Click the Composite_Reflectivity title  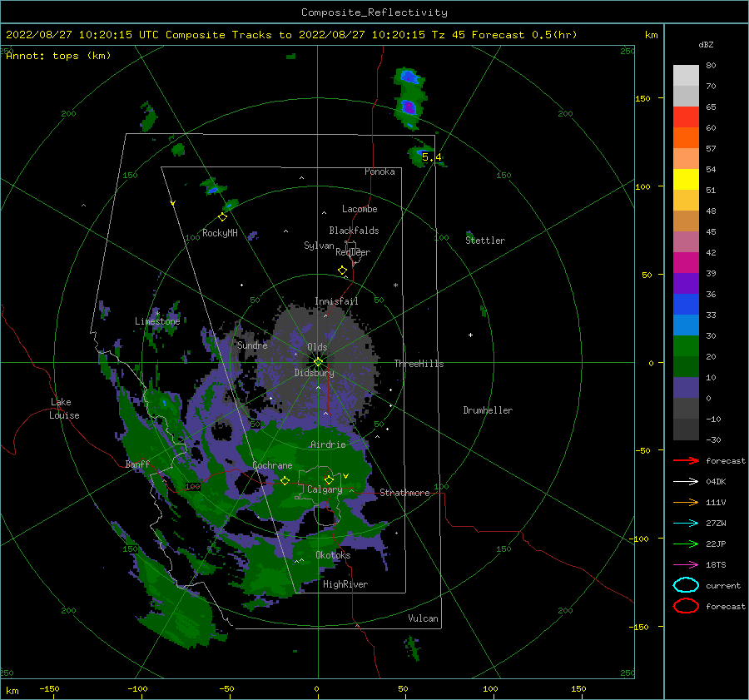[374, 12]
